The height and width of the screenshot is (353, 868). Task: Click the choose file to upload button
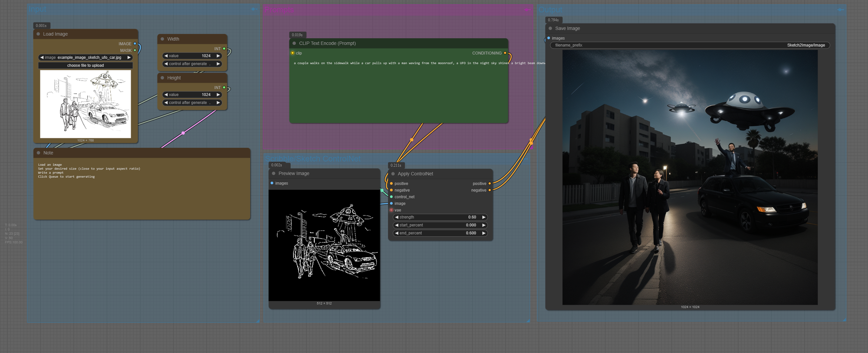click(x=85, y=65)
